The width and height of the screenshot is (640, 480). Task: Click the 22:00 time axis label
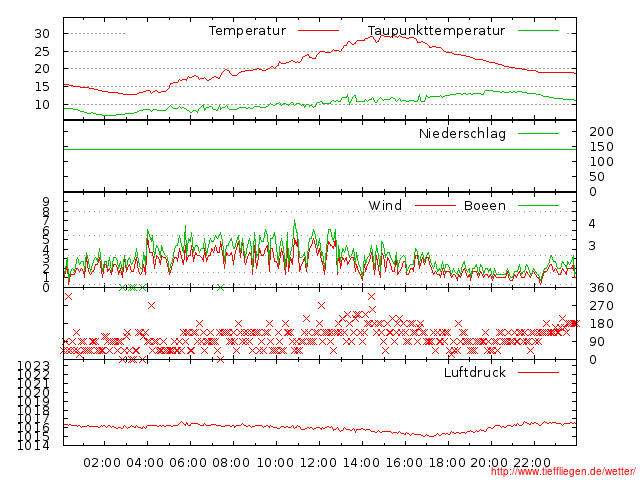click(532, 463)
